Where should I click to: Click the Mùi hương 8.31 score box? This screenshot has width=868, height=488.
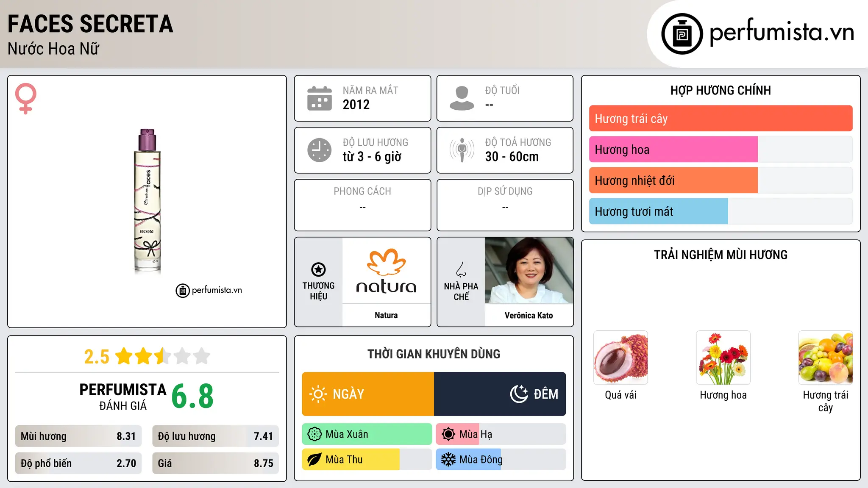[78, 436]
